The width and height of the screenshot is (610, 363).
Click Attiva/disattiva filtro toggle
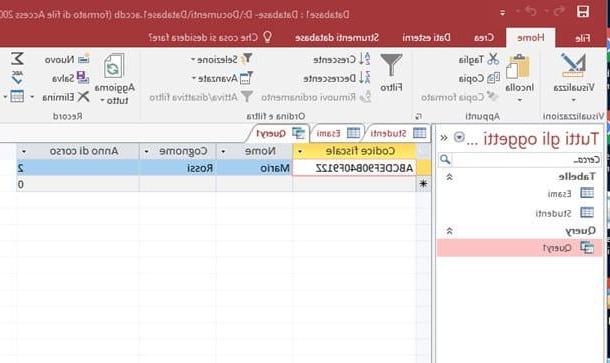(201, 97)
